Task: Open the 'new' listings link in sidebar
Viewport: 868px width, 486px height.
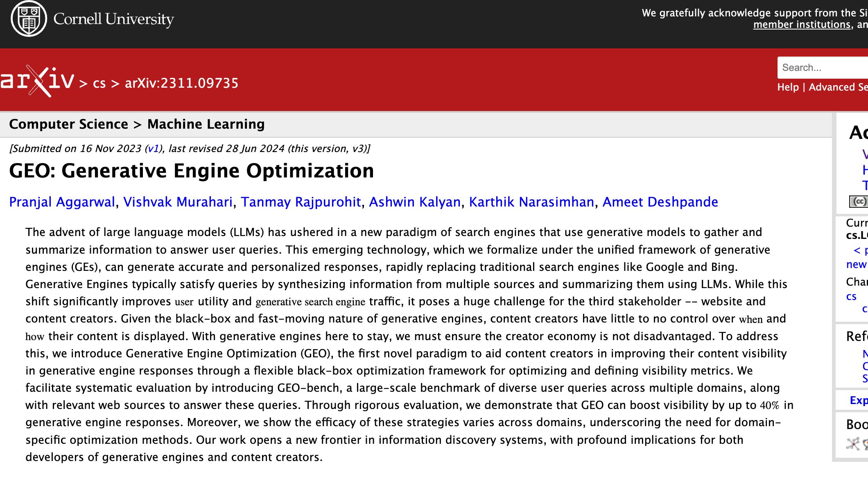Action: pos(856,265)
